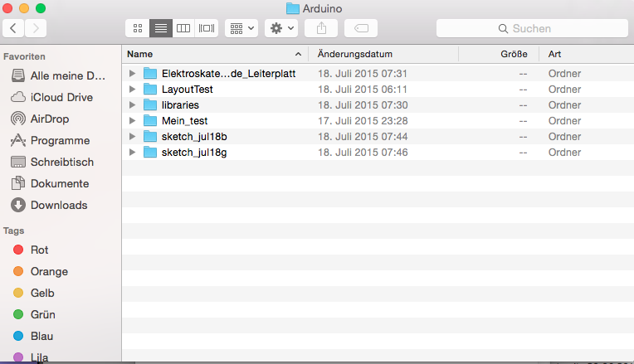Click the Arduino folder icon in title bar

(293, 8)
